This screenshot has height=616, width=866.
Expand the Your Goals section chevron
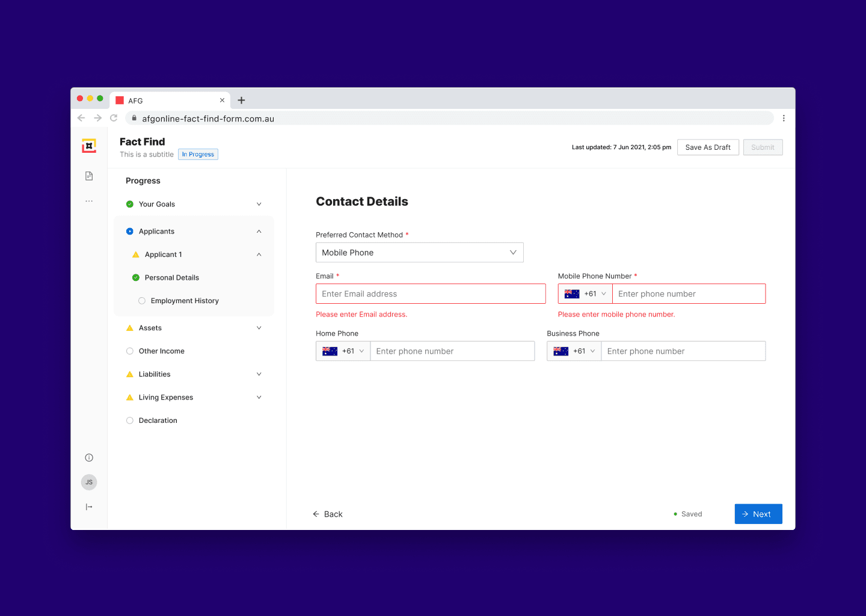(x=259, y=204)
